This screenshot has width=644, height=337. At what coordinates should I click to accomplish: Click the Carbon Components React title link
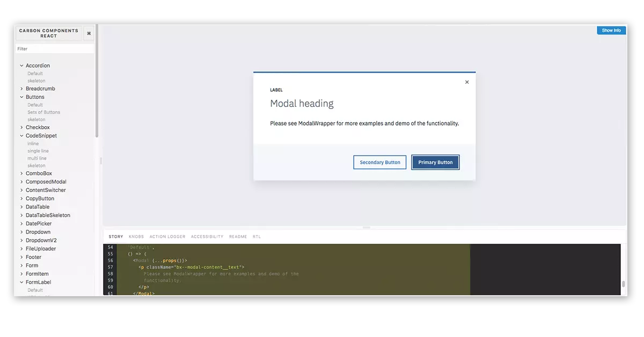[x=49, y=33]
